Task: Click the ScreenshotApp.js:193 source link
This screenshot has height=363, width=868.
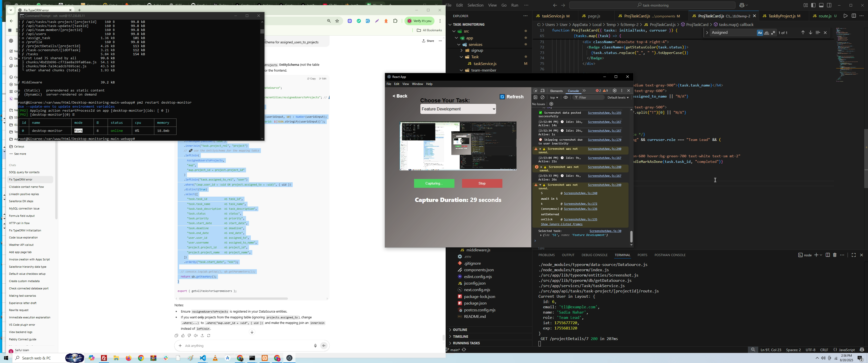Action: pyautogui.click(x=604, y=113)
